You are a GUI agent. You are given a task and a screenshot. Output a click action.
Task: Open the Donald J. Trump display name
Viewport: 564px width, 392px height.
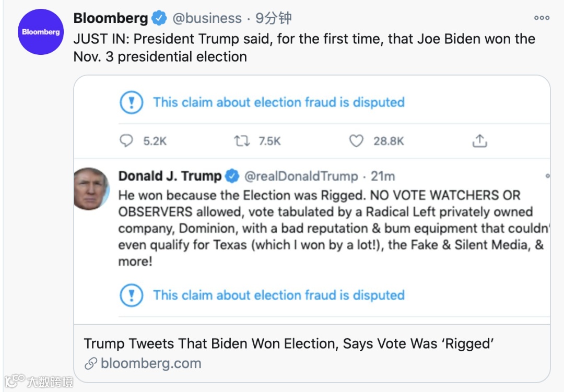(170, 176)
